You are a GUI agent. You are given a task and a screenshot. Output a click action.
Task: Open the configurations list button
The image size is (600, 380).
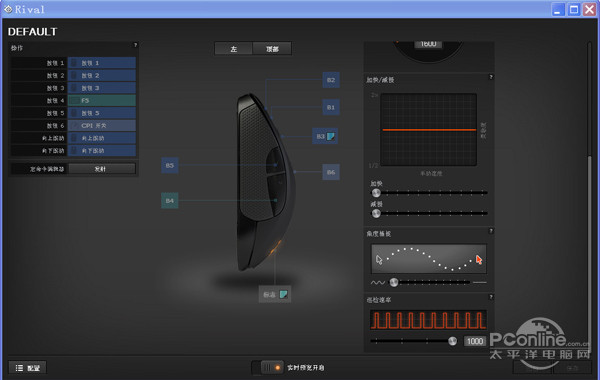pyautogui.click(x=28, y=368)
